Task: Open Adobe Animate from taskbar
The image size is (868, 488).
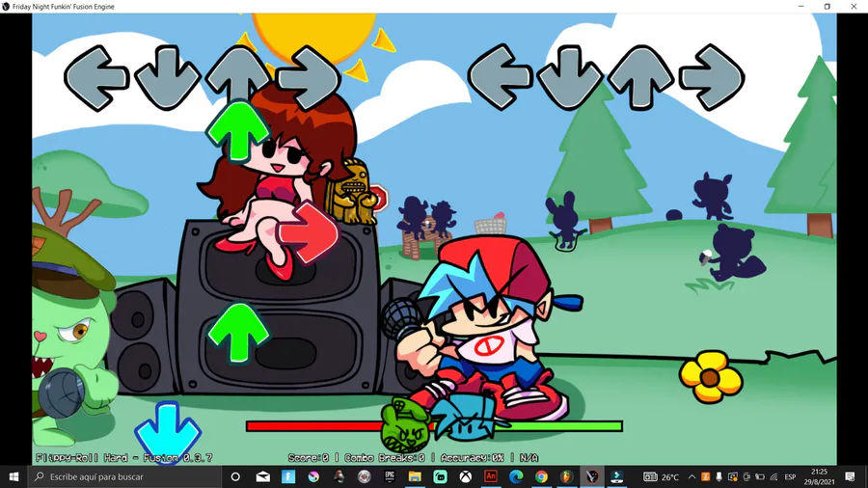Action: [x=491, y=476]
